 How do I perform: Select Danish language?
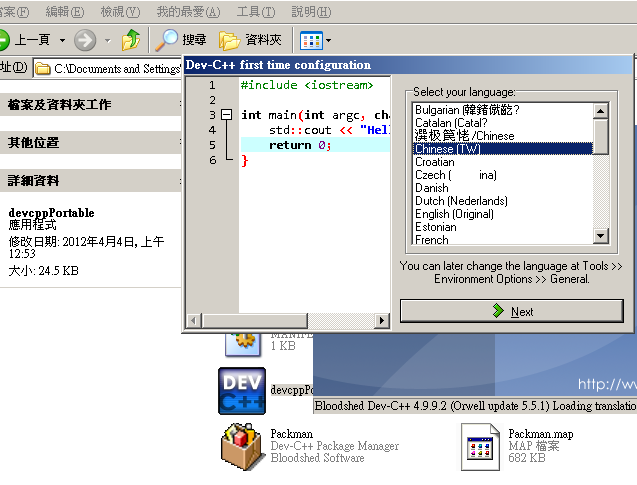point(503,188)
